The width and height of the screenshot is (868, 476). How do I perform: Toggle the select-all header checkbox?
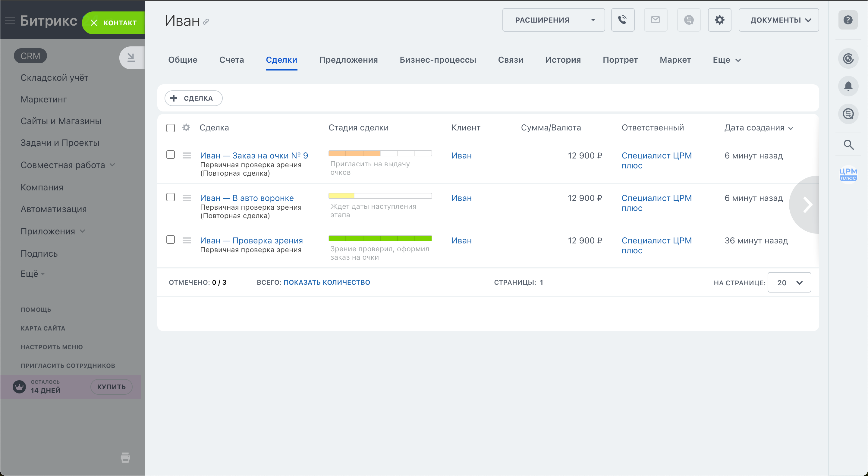coord(171,128)
